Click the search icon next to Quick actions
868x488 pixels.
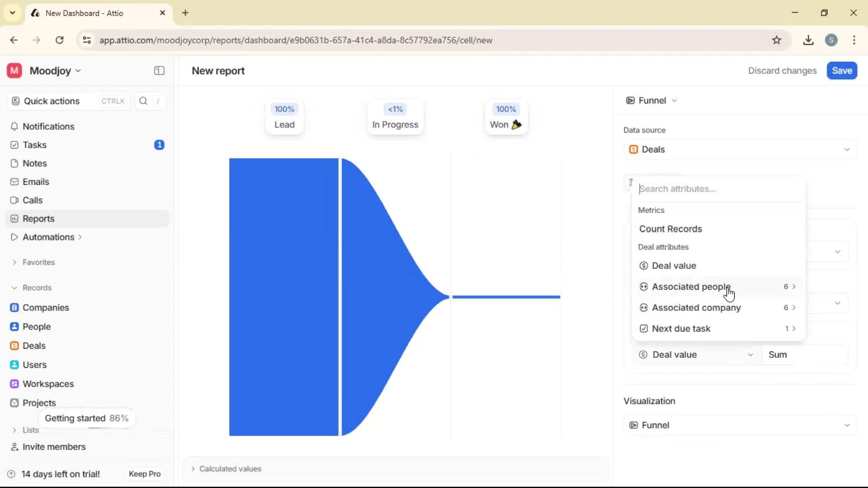pos(143,101)
